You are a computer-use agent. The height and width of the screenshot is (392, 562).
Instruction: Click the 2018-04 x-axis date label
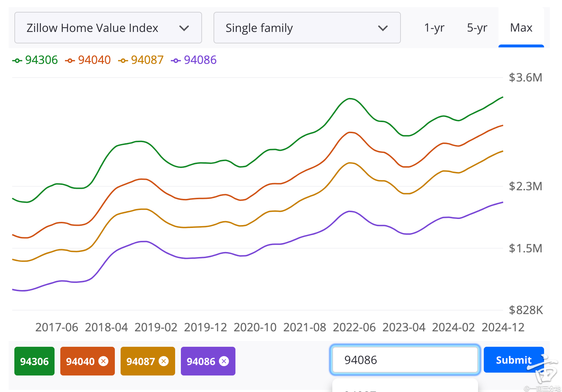pyautogui.click(x=106, y=327)
